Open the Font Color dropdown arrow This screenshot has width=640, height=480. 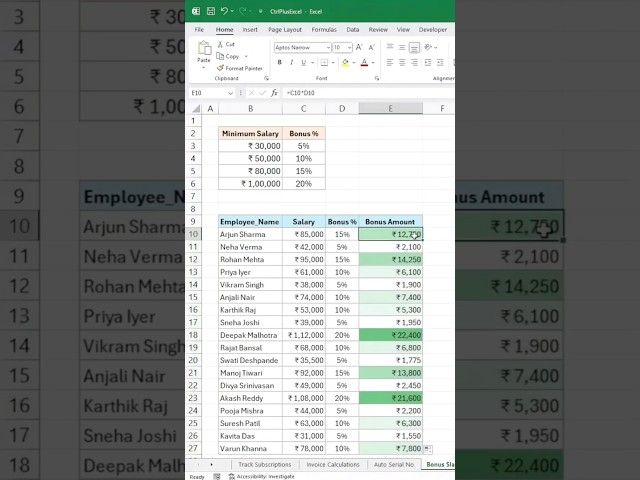[373, 62]
